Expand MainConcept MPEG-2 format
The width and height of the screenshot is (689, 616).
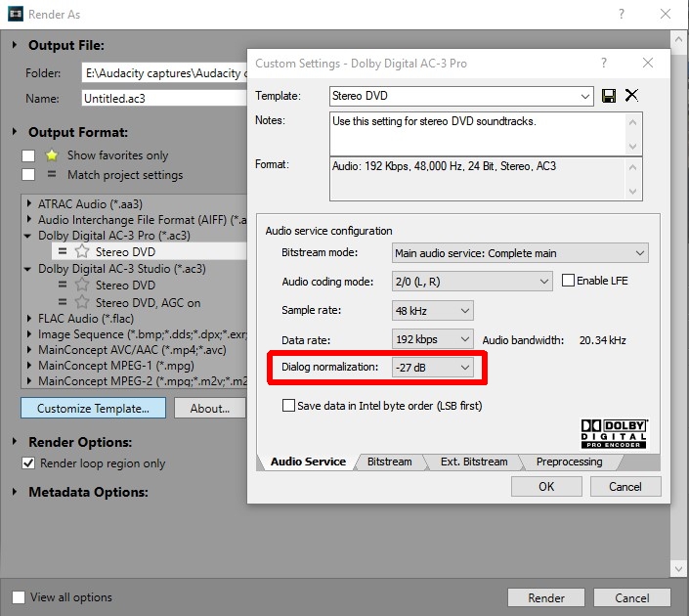pos(29,380)
